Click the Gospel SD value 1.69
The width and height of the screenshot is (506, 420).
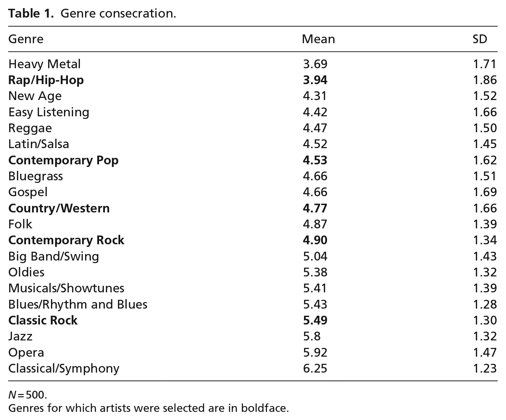click(485, 192)
